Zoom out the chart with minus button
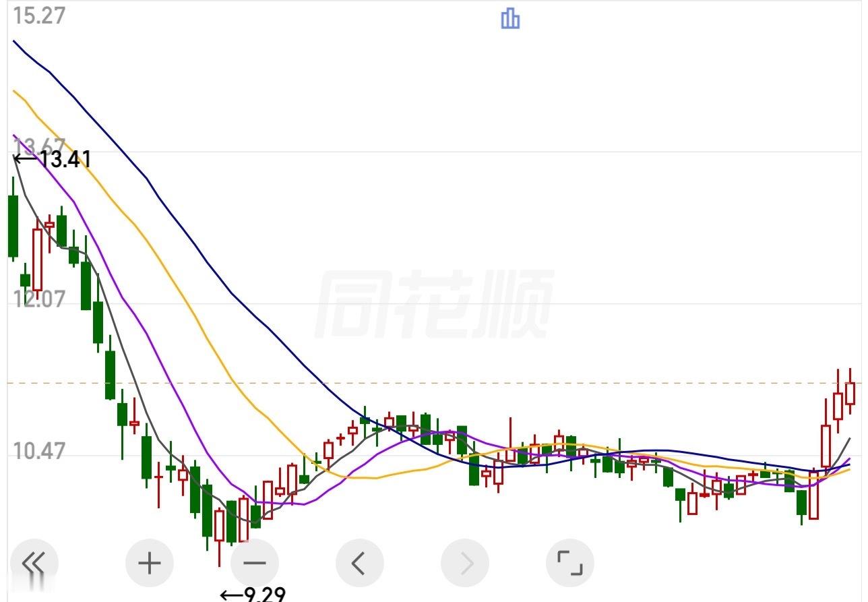Viewport: 868px width, 602px height. click(255, 562)
